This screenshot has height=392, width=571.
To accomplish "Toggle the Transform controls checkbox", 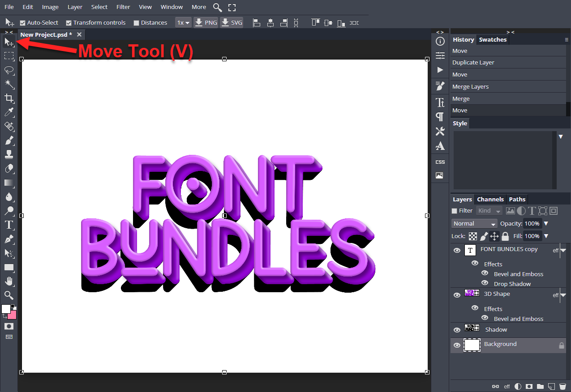I will (69, 23).
